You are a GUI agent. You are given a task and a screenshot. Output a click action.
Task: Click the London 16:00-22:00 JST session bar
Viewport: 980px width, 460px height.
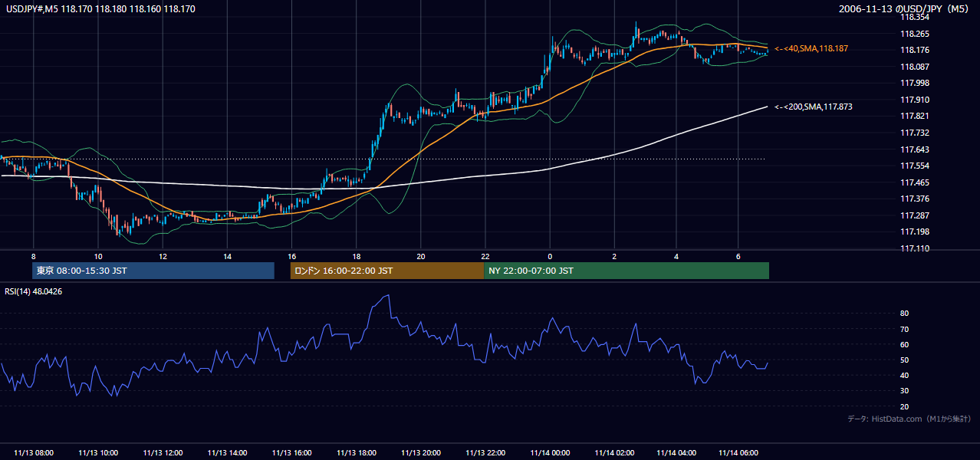(x=387, y=271)
